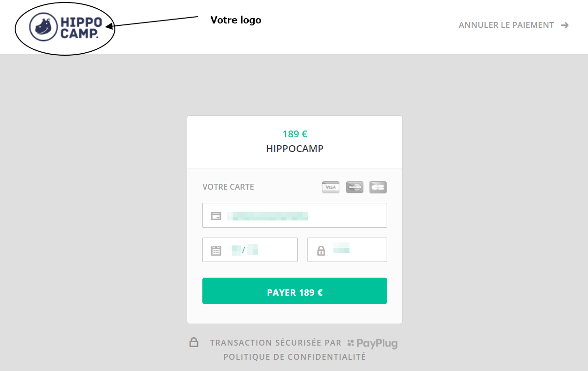Cancel payment via Annuler le paiement link
This screenshot has height=371, width=588.
click(x=506, y=25)
